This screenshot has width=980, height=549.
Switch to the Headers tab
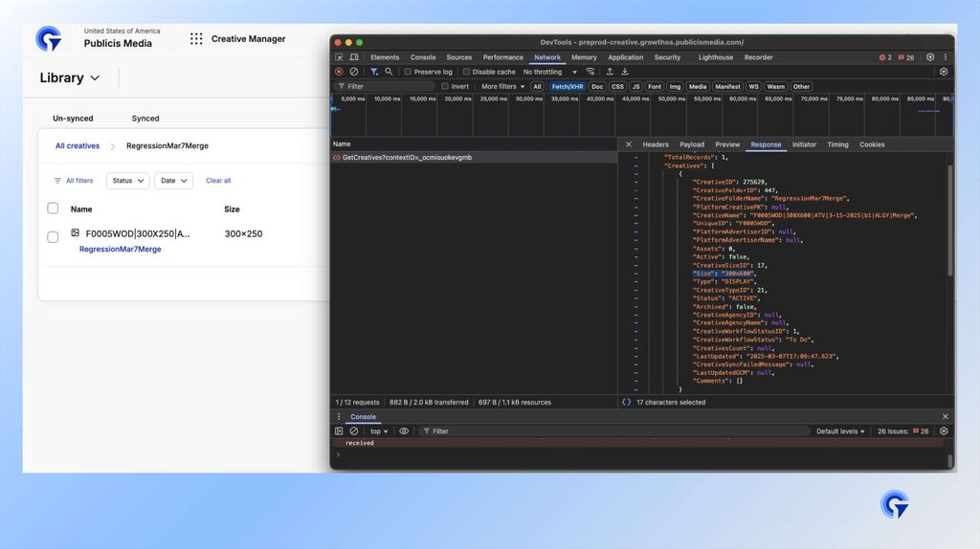pos(656,144)
